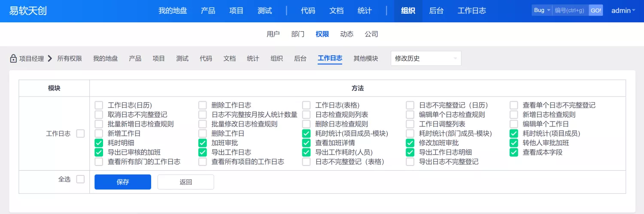Open the 我的地盘 top navigation item

(173, 11)
